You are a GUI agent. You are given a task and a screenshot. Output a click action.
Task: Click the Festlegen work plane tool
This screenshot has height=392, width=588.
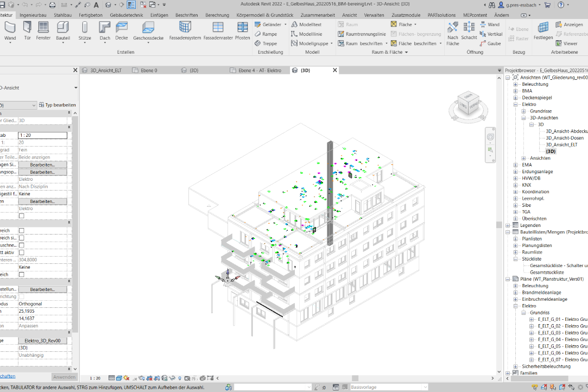pos(543,30)
